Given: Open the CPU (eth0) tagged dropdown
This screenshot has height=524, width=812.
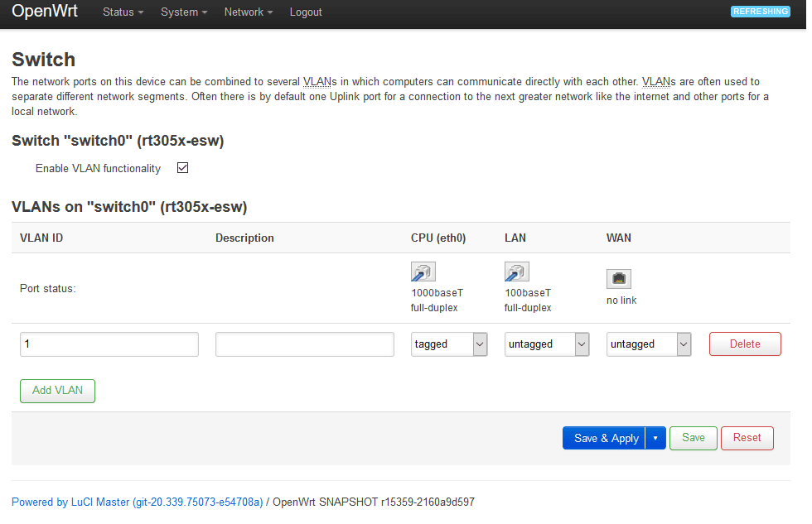Looking at the screenshot, I should tap(449, 344).
